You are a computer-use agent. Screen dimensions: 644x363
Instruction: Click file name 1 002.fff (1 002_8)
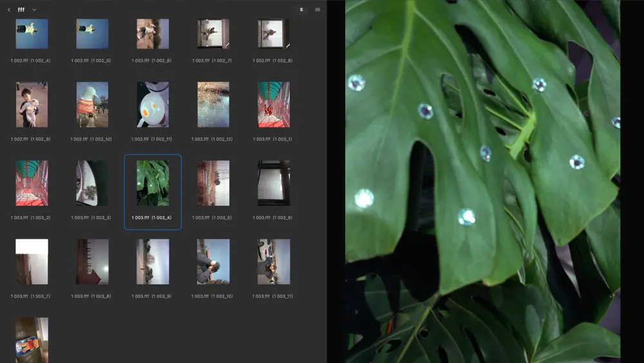tap(272, 61)
